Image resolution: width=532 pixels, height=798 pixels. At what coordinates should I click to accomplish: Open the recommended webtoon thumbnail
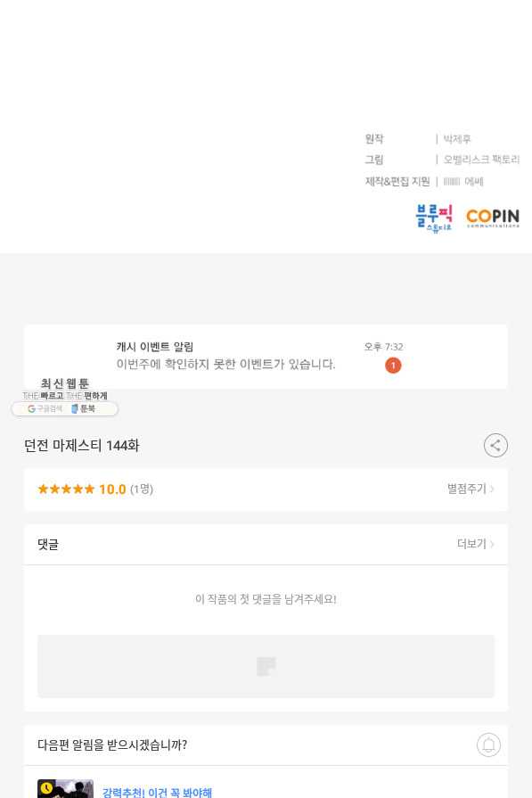click(x=65, y=789)
